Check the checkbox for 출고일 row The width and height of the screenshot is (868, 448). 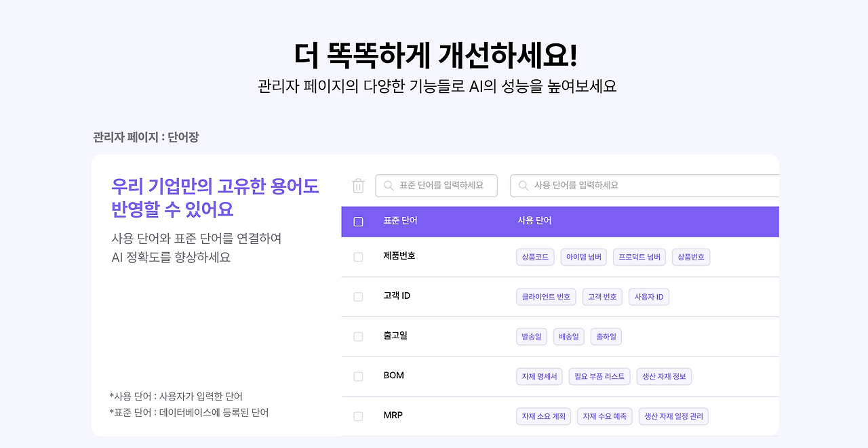point(359,336)
